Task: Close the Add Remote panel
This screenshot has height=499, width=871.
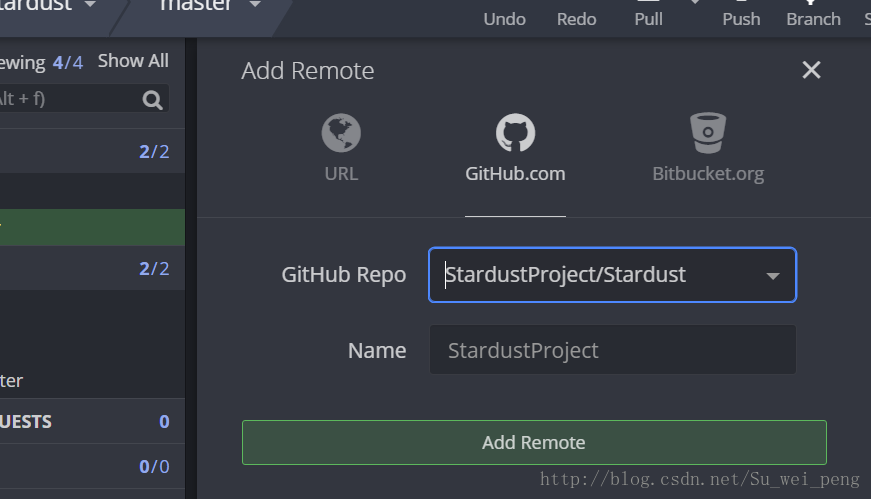Action: coord(811,70)
